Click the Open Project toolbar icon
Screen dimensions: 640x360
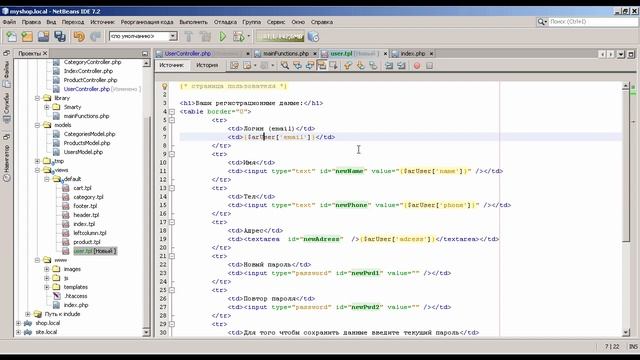[43, 37]
